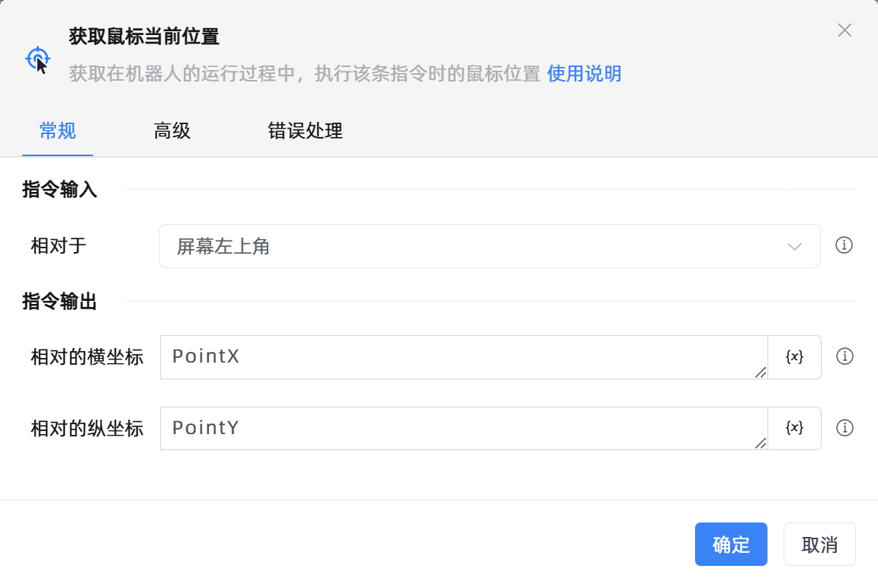Open the 使用说明 help link

584,74
